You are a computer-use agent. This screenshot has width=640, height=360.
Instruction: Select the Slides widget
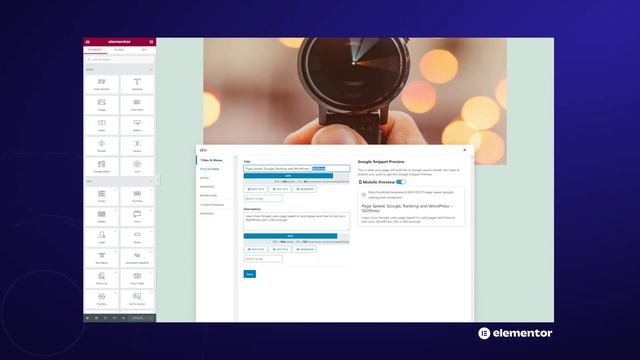137,238
